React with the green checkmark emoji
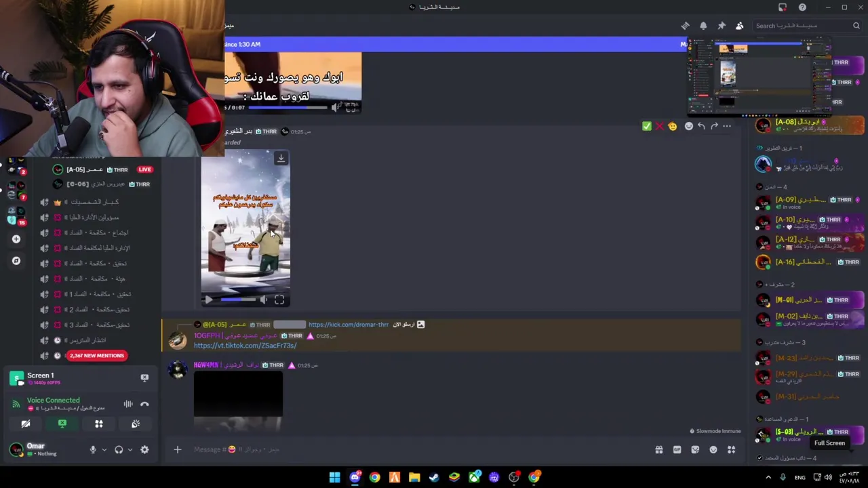This screenshot has height=488, width=868. 646,126
